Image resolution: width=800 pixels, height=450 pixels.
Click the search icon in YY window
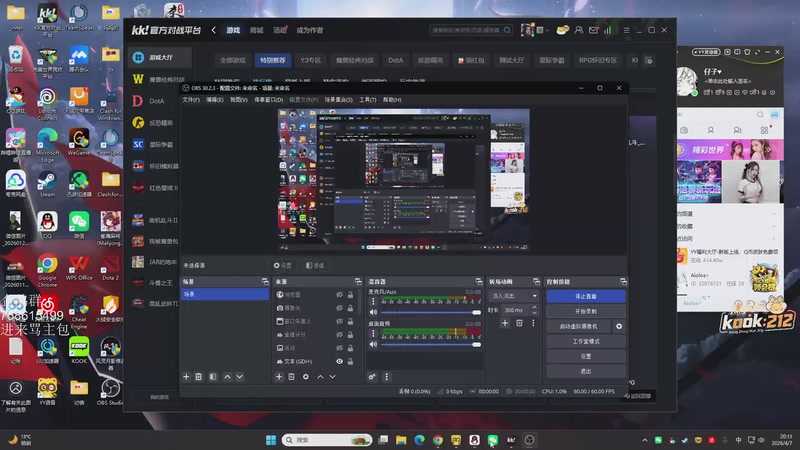click(760, 114)
